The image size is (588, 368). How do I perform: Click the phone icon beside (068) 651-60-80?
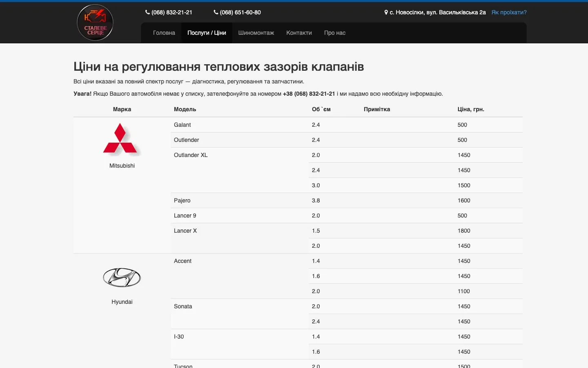pyautogui.click(x=216, y=12)
